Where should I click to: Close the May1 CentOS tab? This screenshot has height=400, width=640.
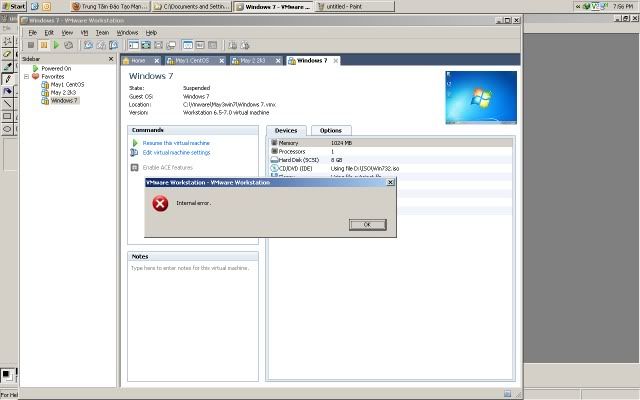[222, 61]
